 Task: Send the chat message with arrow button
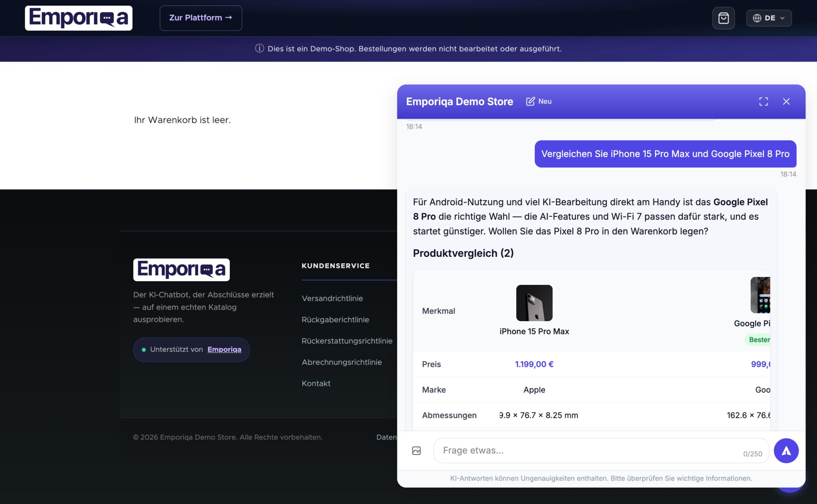786,450
